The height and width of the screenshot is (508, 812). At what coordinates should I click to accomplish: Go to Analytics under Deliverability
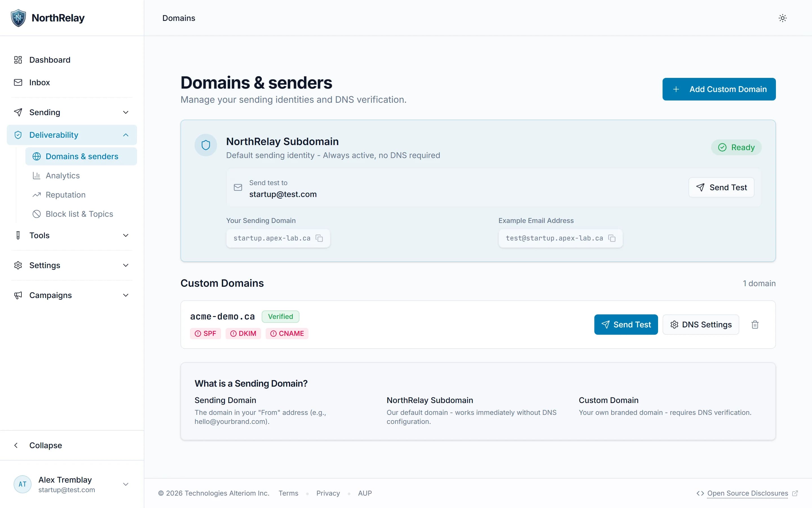81,175
